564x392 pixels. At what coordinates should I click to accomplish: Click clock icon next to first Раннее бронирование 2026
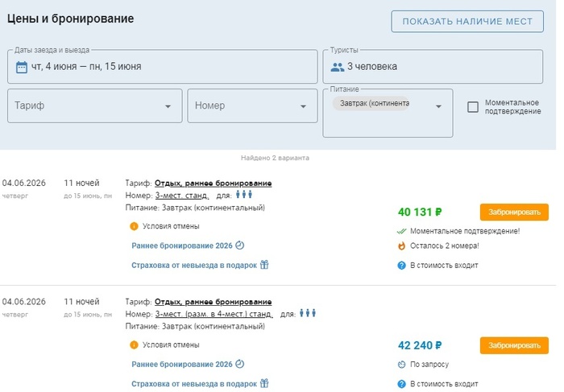point(239,245)
